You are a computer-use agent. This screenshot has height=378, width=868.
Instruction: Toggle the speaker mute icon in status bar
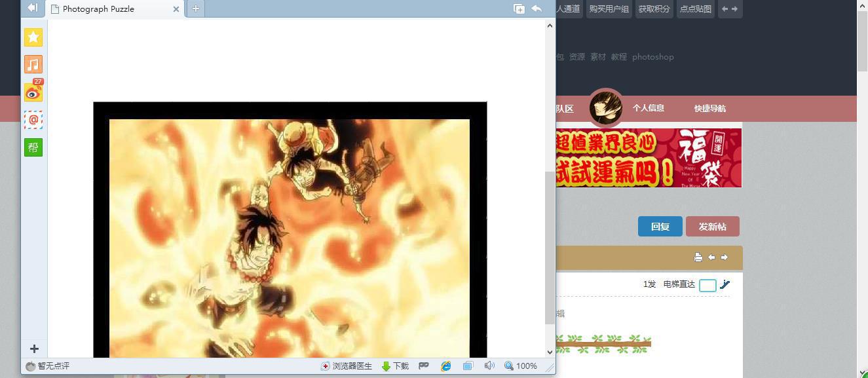click(489, 366)
